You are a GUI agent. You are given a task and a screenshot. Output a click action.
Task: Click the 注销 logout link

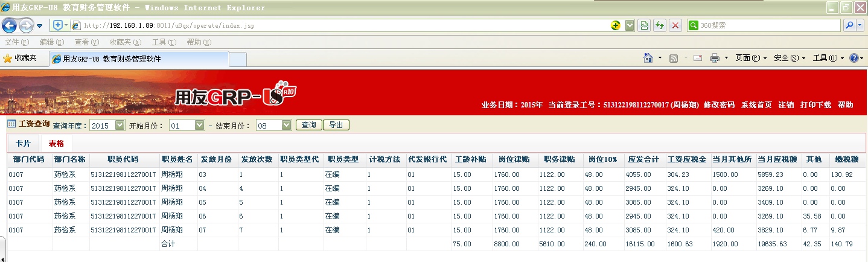tap(786, 105)
